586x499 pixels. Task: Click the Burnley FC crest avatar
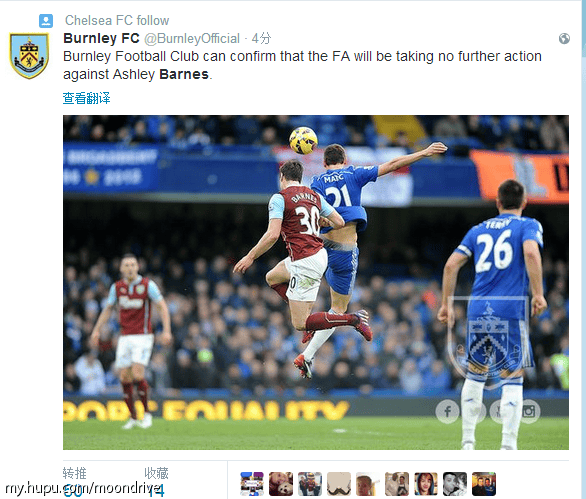coord(29,56)
